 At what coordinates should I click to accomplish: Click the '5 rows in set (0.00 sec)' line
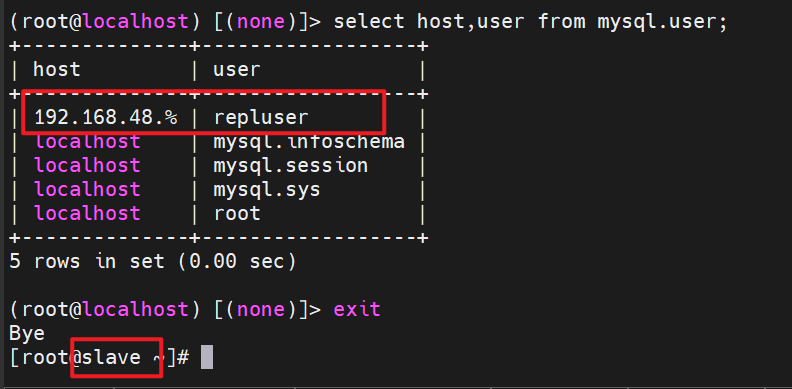[152, 262]
